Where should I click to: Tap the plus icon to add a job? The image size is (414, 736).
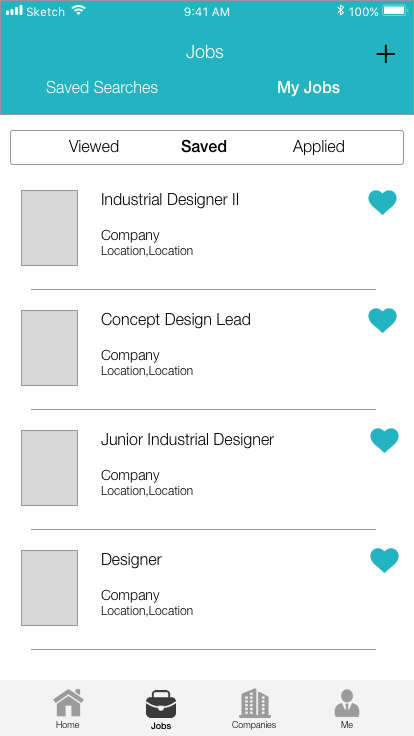(385, 54)
